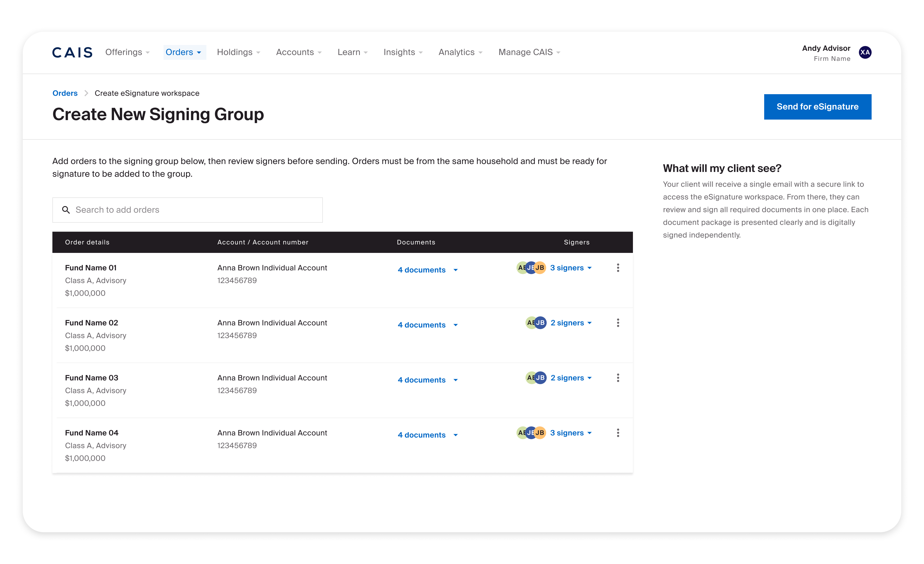Click the Andy Advisor user name
This screenshot has width=924, height=564.
tap(826, 48)
